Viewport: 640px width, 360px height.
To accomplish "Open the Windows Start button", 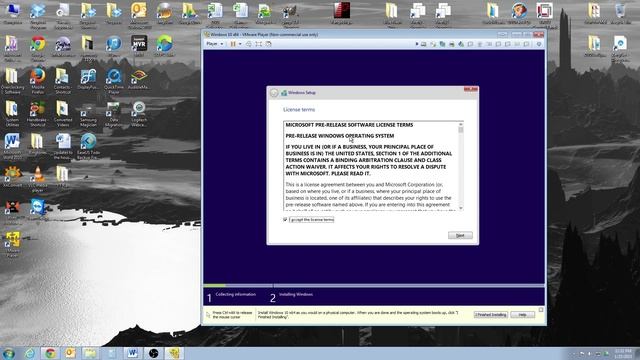I will click(x=9, y=353).
